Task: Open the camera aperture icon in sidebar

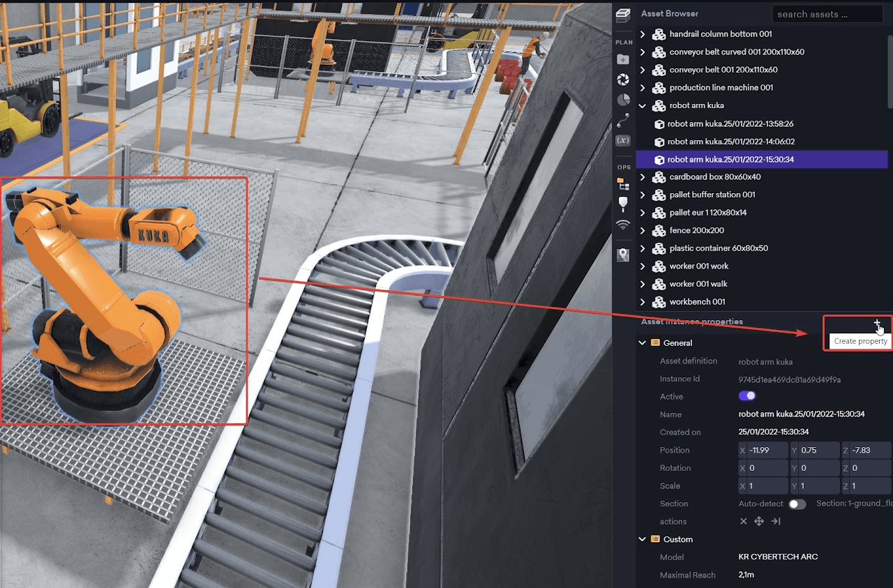Action: 623,80
